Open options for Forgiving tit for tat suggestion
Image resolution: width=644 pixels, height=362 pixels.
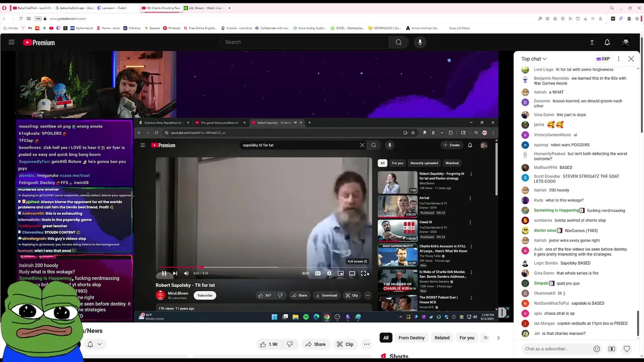pos(471,174)
